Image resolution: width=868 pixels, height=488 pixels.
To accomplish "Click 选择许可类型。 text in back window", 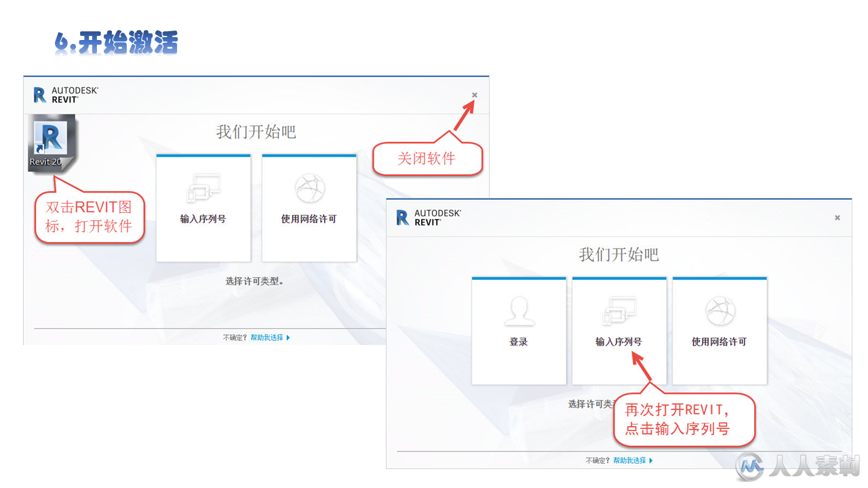I will coord(255,281).
